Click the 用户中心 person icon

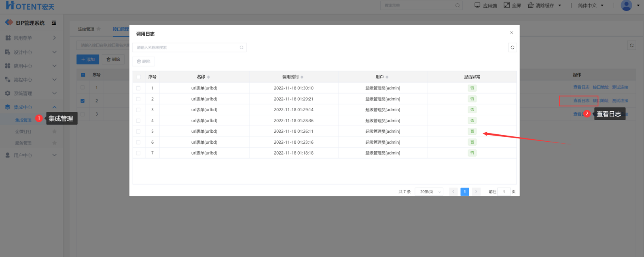tap(8, 155)
